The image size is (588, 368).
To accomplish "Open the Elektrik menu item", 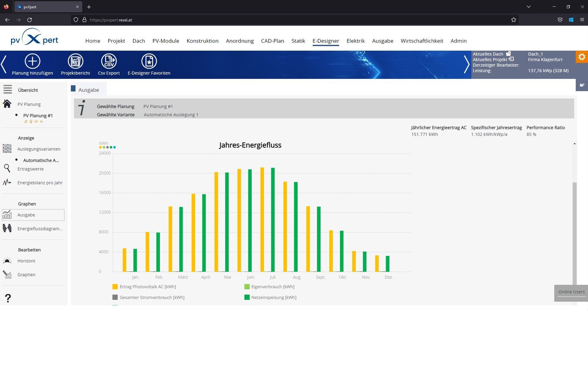I will click(x=356, y=41).
